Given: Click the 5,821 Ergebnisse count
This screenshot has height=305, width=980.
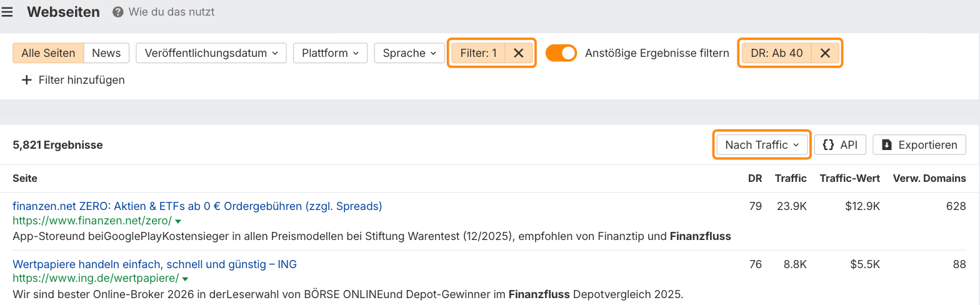Looking at the screenshot, I should pos(57,145).
